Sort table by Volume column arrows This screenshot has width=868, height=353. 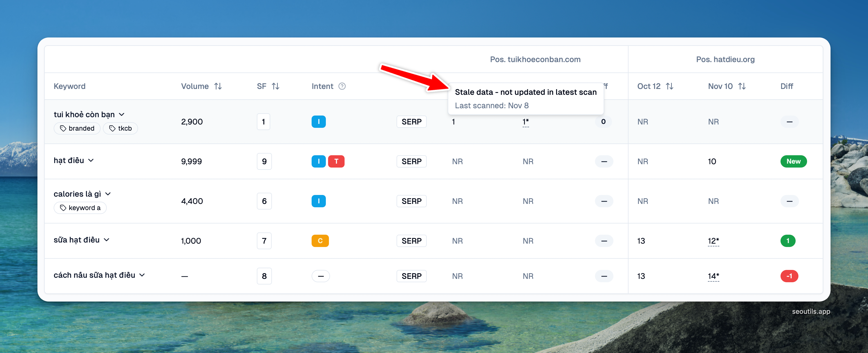point(218,86)
